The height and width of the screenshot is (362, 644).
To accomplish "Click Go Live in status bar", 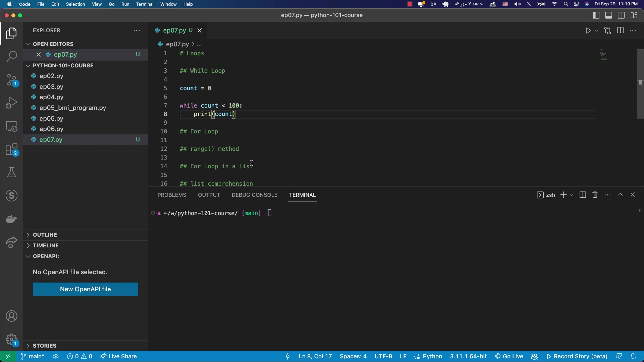I will (x=509, y=356).
